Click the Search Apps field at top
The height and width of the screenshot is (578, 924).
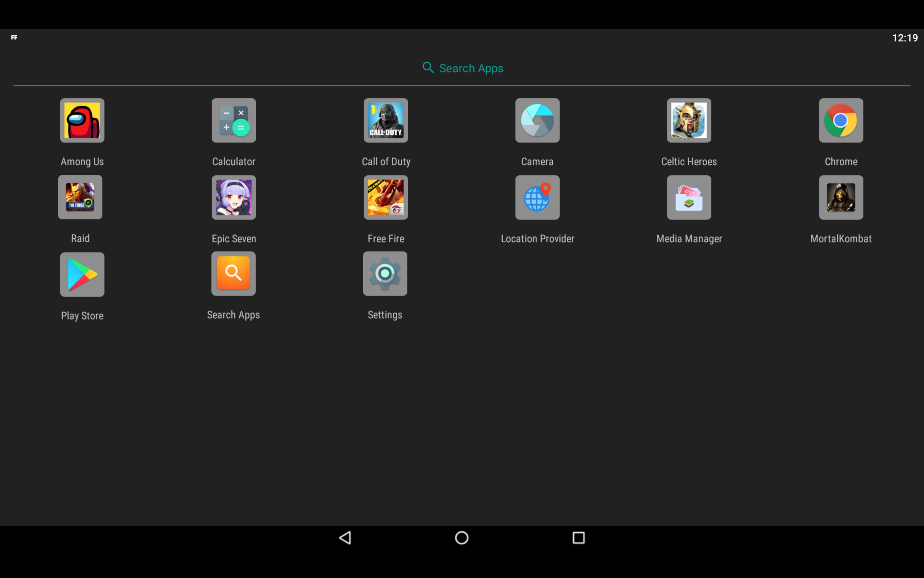[x=462, y=68]
